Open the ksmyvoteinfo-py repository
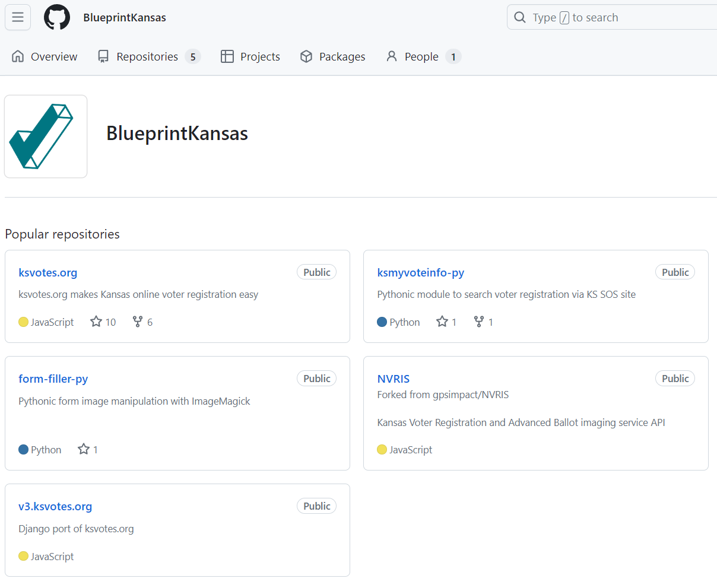This screenshot has height=588, width=717. tap(421, 273)
